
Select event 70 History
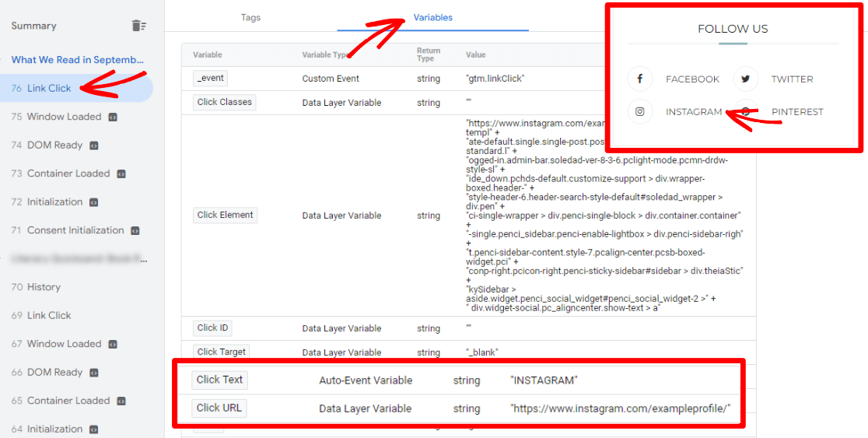[x=44, y=287]
